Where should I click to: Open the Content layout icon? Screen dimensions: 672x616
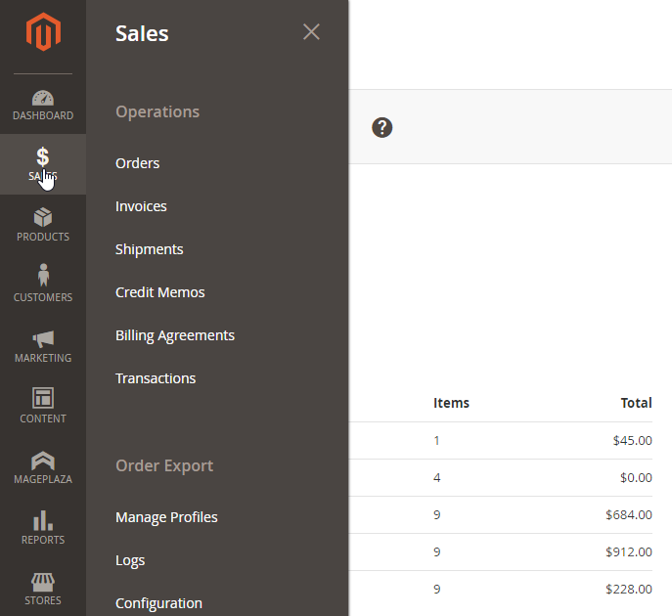(x=43, y=399)
